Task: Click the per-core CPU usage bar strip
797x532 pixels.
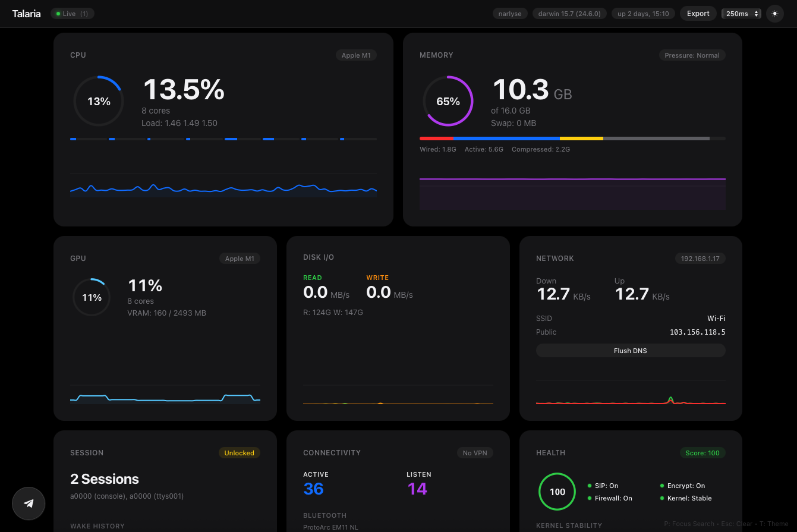Action: pos(223,139)
